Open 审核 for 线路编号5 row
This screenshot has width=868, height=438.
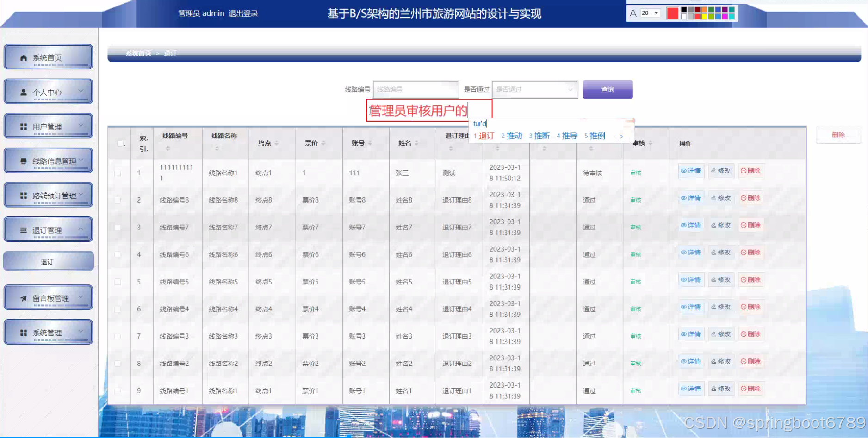[x=636, y=282]
